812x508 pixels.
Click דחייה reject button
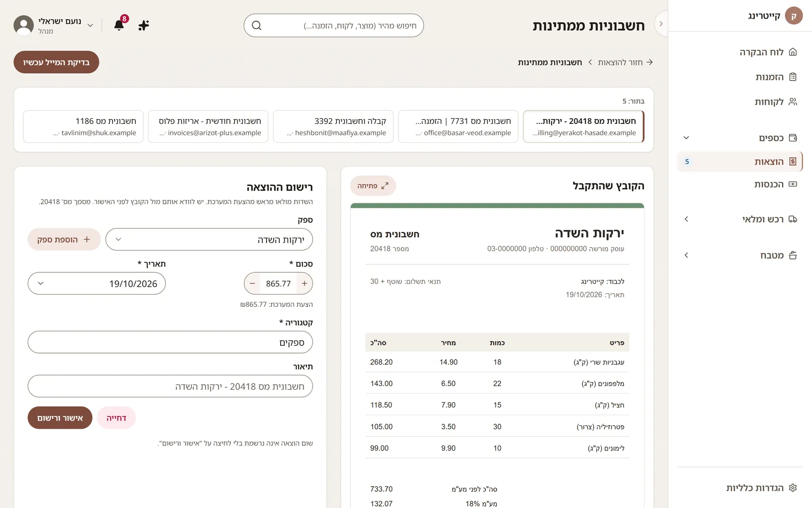(x=116, y=418)
